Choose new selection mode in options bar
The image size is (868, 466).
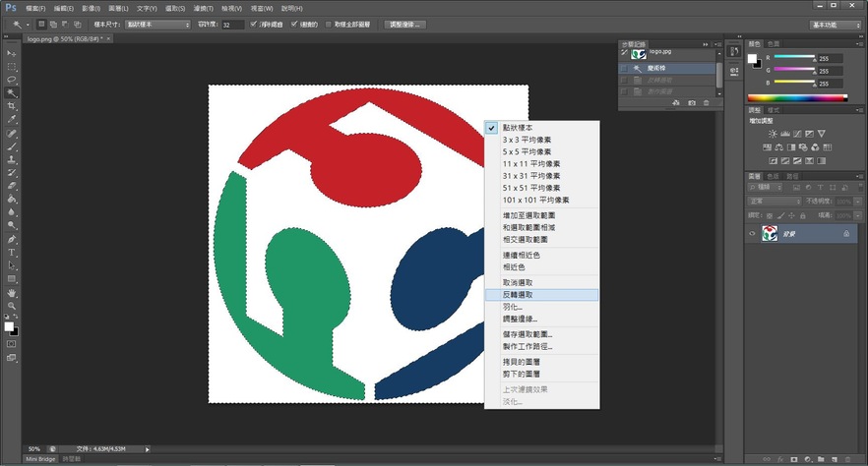pyautogui.click(x=41, y=25)
